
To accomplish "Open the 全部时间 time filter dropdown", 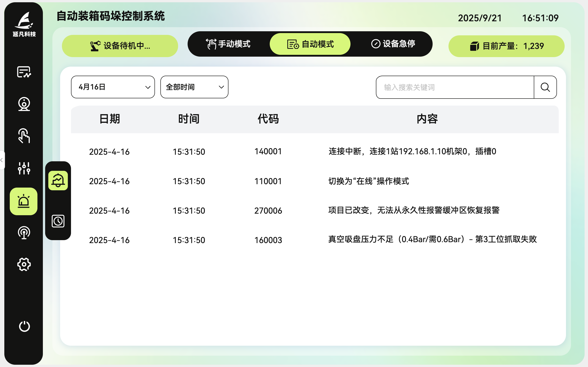I will 194,87.
